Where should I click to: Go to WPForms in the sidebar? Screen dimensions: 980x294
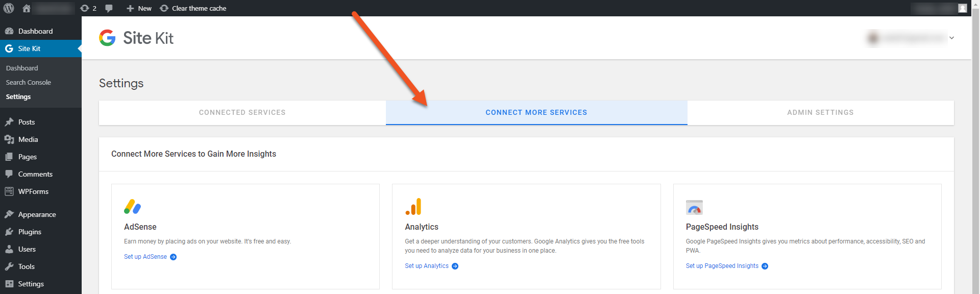pyautogui.click(x=33, y=191)
